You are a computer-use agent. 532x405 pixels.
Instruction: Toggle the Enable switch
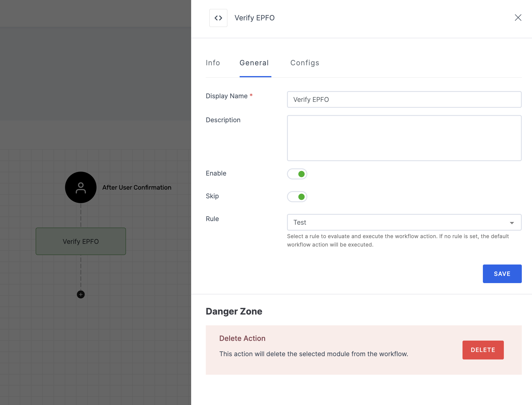297,174
